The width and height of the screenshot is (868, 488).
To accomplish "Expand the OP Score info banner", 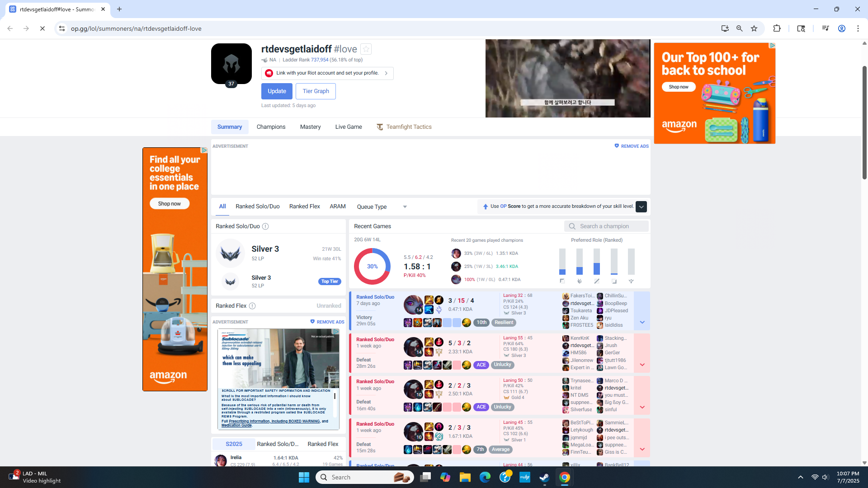I will [x=641, y=206].
